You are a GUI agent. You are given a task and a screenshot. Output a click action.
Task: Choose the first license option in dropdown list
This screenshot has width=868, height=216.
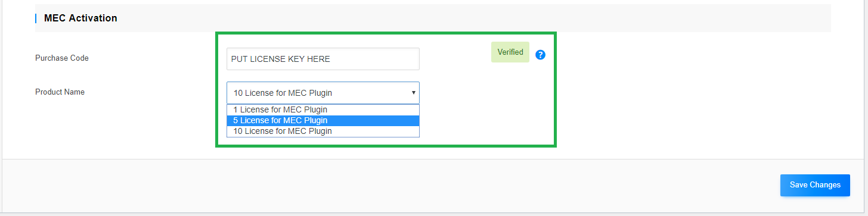[323, 109]
